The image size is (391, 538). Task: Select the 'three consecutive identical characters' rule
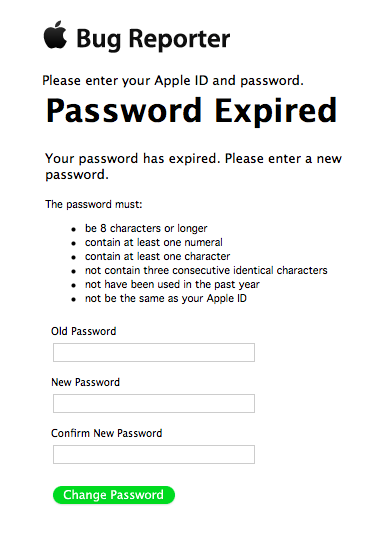coord(206,270)
